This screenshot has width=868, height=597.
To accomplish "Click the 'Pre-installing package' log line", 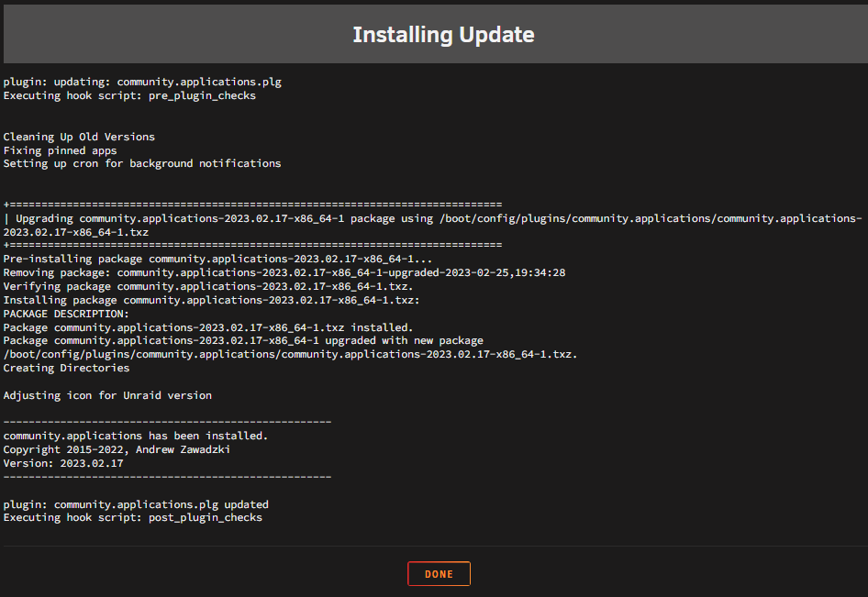I will pos(217,259).
